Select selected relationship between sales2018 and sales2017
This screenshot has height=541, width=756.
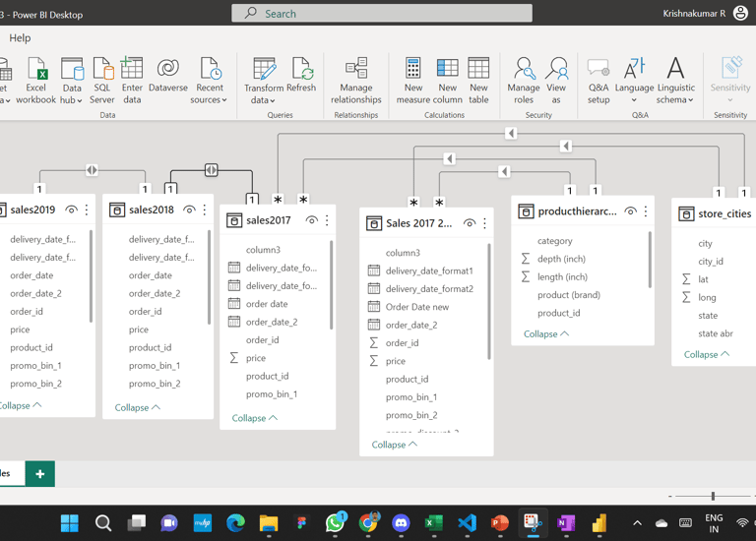coord(212,170)
